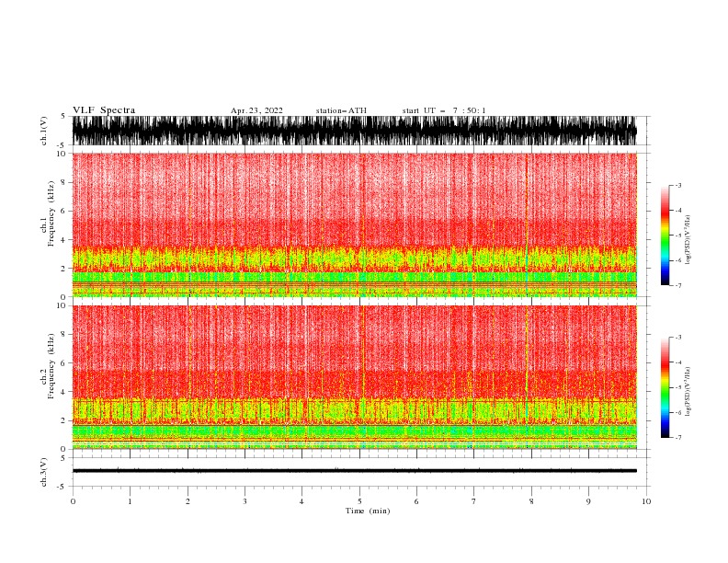Click the "-3" tick on ch.1 color bar
728x563 pixels.
tap(677, 185)
